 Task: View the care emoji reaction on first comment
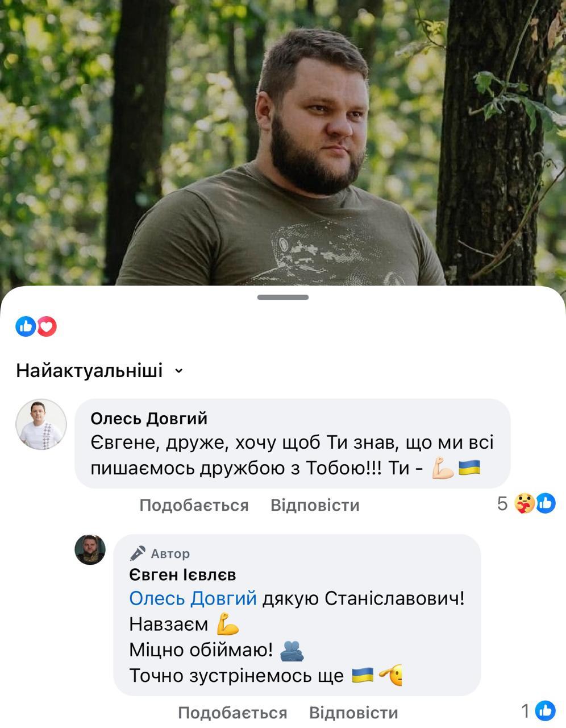(525, 503)
